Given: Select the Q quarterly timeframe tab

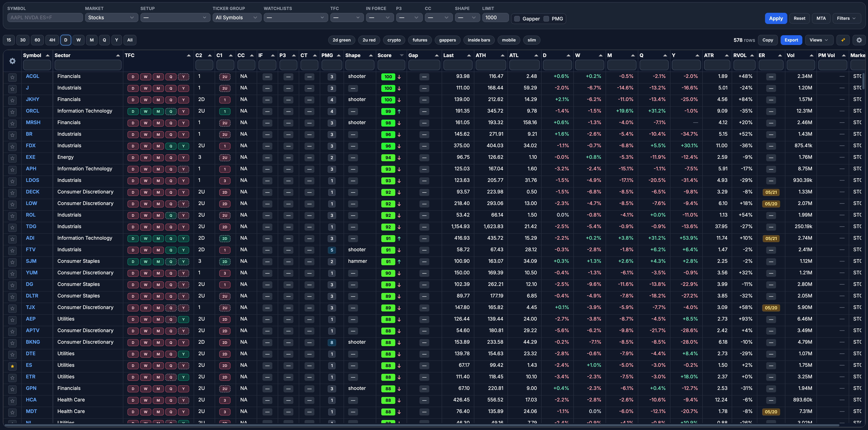Looking at the screenshot, I should [x=104, y=40].
